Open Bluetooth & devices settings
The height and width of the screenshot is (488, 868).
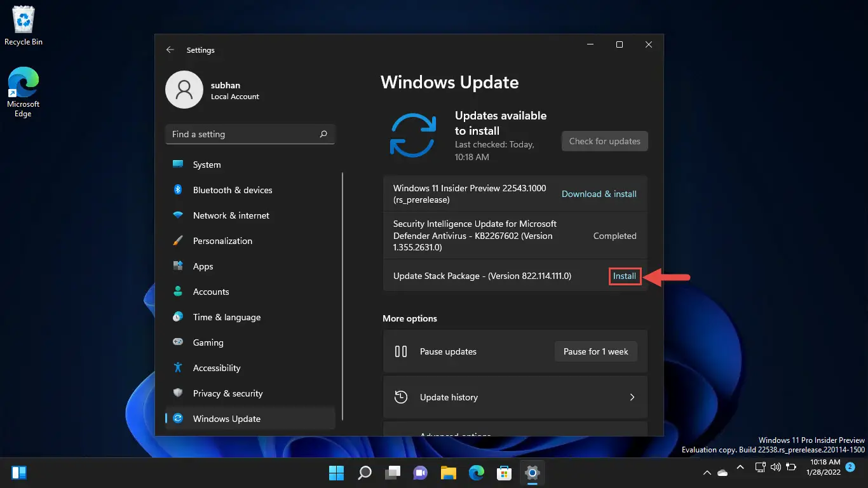click(x=250, y=190)
